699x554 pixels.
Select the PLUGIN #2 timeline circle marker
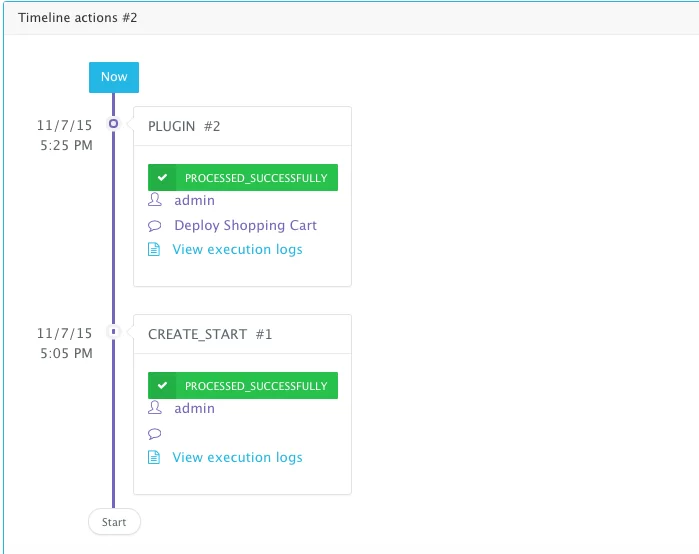pos(114,123)
